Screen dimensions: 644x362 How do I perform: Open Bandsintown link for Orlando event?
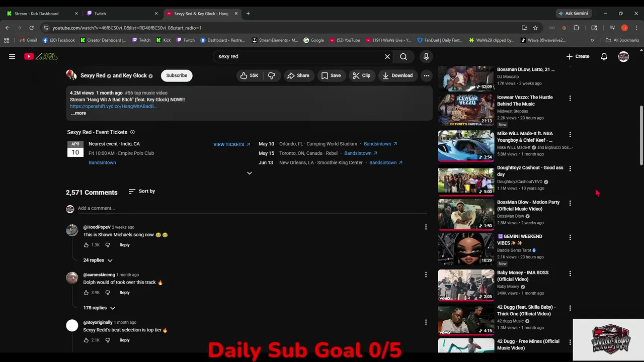(x=380, y=144)
